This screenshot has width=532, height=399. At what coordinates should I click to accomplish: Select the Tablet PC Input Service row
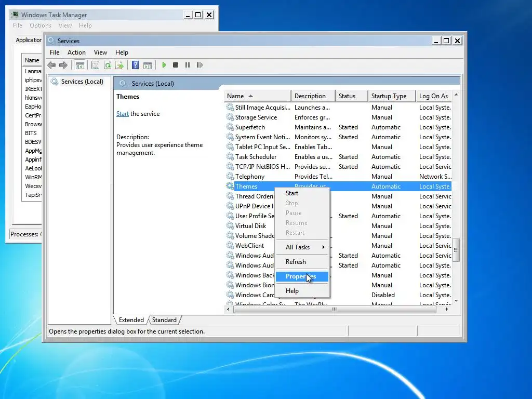(338, 147)
